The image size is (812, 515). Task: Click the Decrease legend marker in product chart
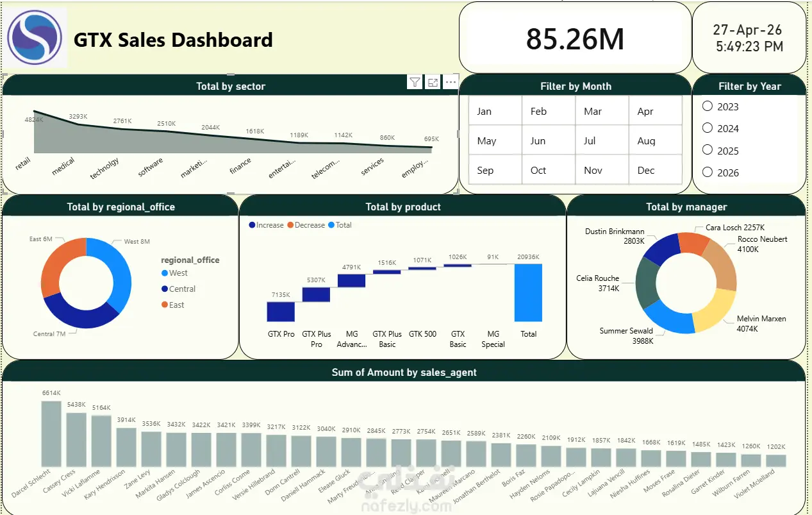point(290,225)
